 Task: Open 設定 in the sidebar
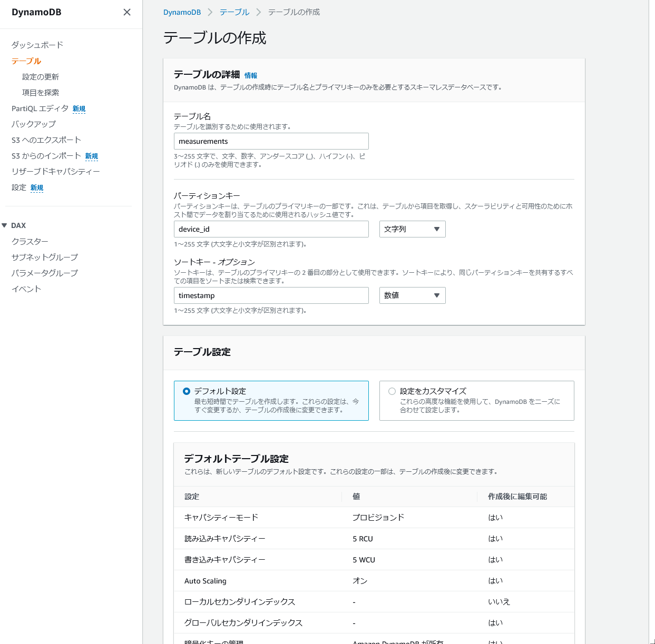click(19, 187)
